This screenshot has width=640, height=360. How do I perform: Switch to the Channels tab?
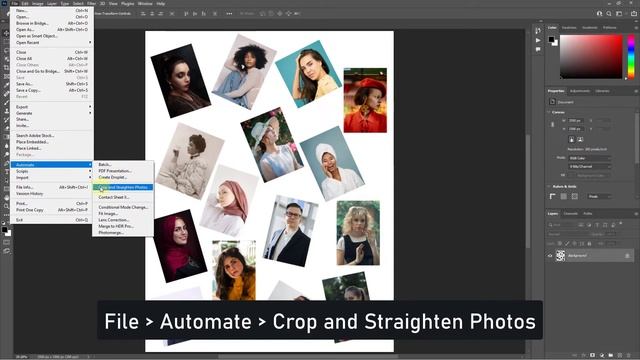click(571, 213)
